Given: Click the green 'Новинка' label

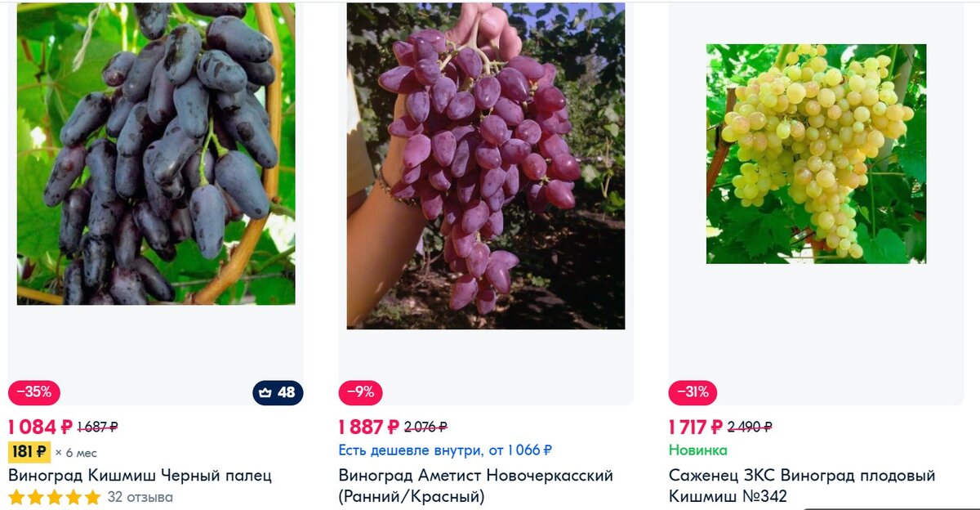Looking at the screenshot, I should pos(697,450).
